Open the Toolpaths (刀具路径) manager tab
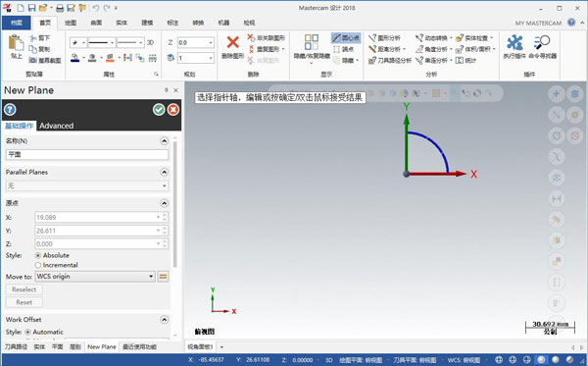This screenshot has height=366, width=588. pyautogui.click(x=16, y=346)
